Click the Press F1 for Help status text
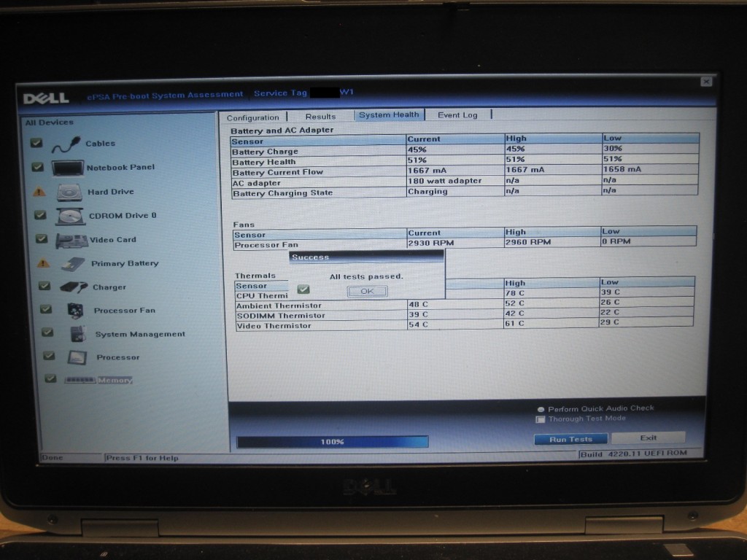Screen dimensions: 747x560 click(142, 458)
